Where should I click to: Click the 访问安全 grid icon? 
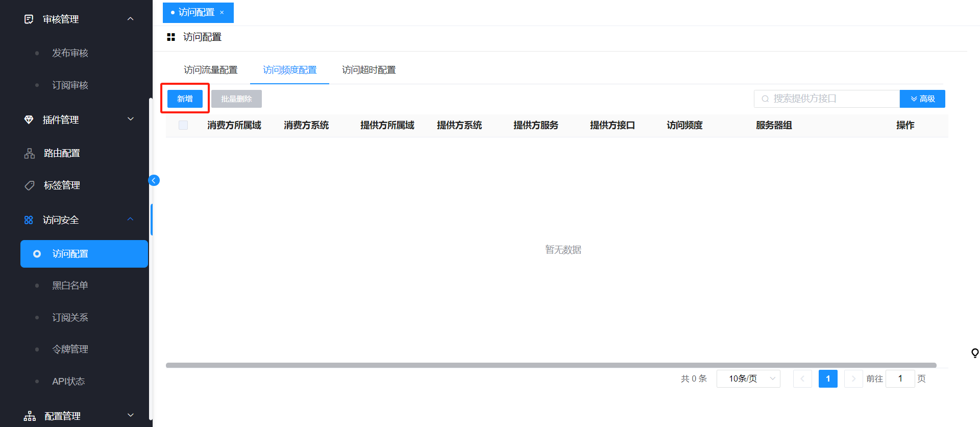[29, 220]
